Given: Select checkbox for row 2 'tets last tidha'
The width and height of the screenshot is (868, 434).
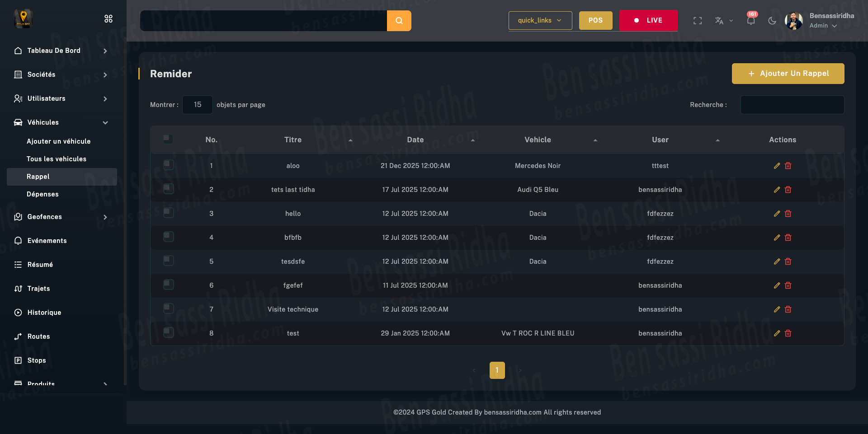Looking at the screenshot, I should click(x=168, y=189).
